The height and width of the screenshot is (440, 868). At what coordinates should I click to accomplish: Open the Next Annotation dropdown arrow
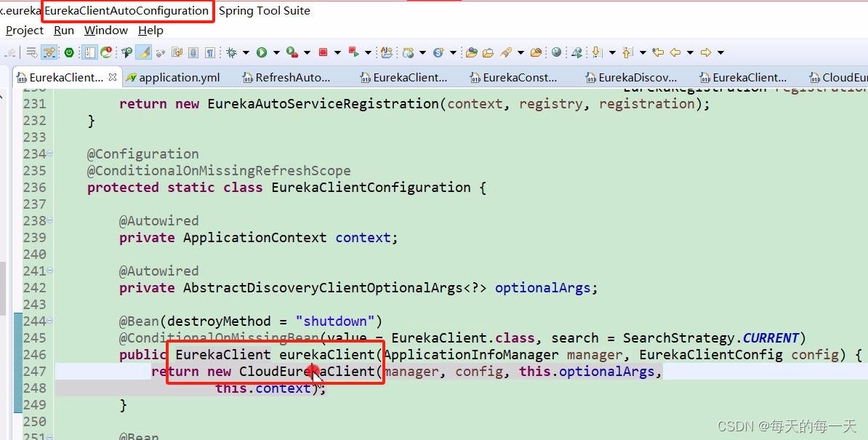[x=612, y=52]
